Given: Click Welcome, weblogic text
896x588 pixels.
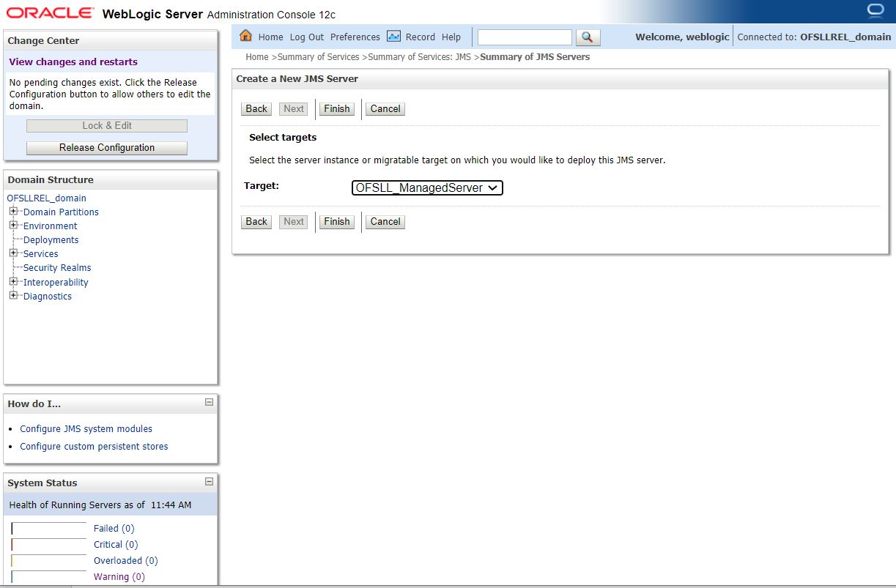Looking at the screenshot, I should (x=682, y=37).
